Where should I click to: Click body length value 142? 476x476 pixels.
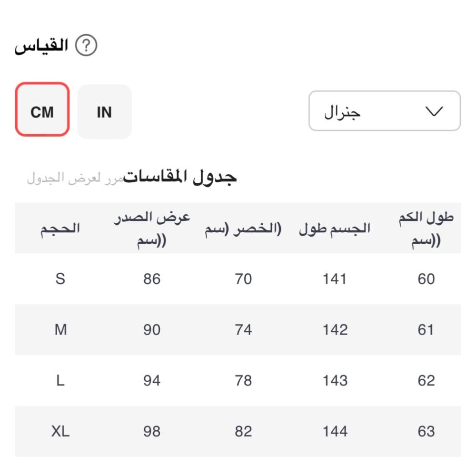[x=335, y=329]
